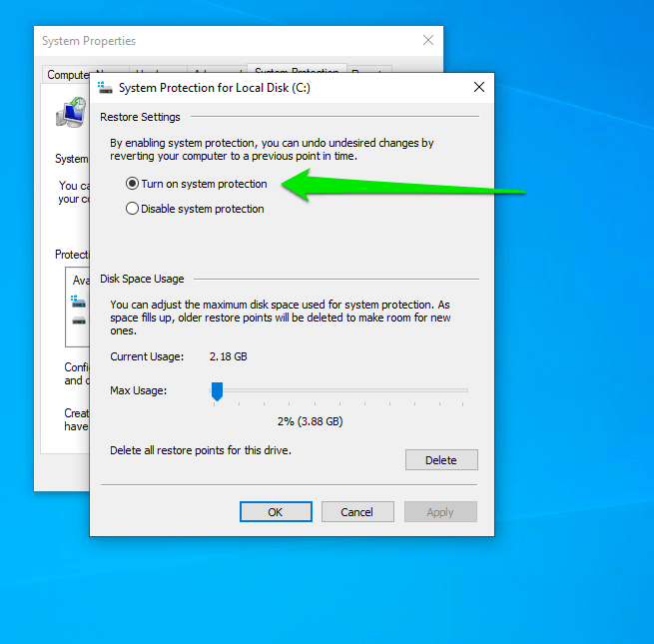Close the System Properties window
This screenshot has height=644, width=654.
pos(428,41)
